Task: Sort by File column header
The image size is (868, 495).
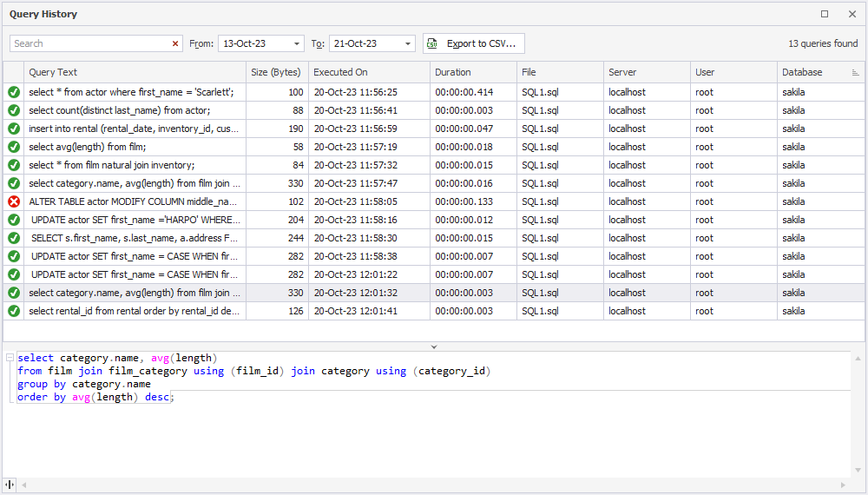Action: coord(560,73)
